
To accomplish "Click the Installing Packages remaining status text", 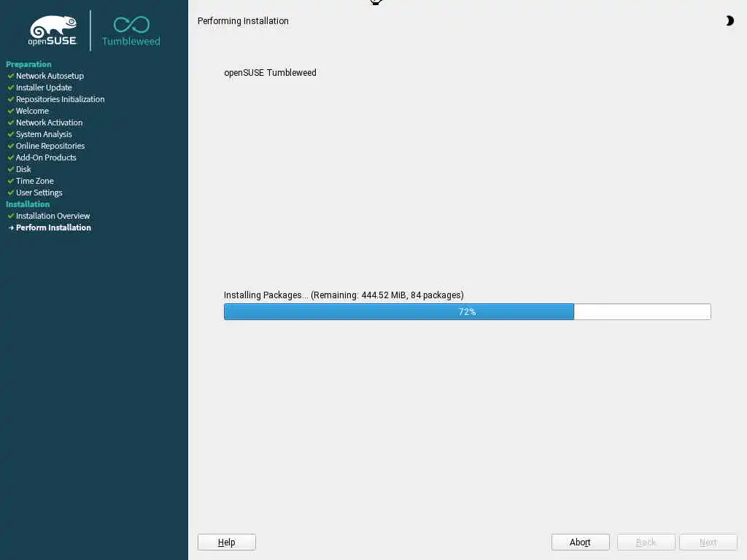I will click(x=344, y=295).
